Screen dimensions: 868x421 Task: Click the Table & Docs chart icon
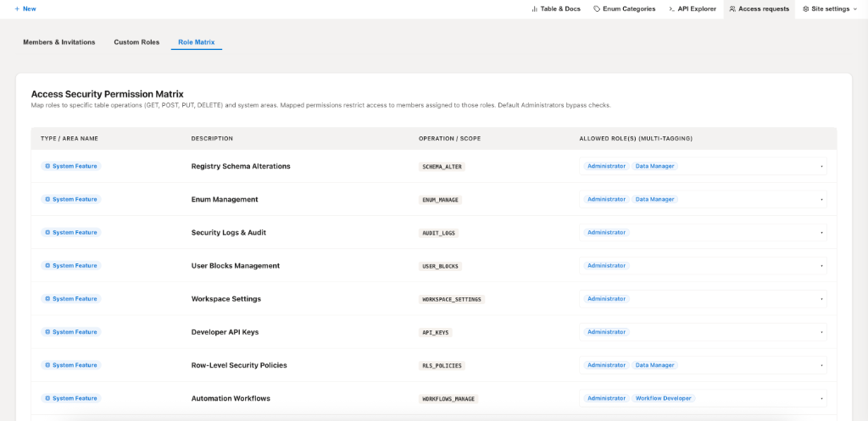coord(534,8)
